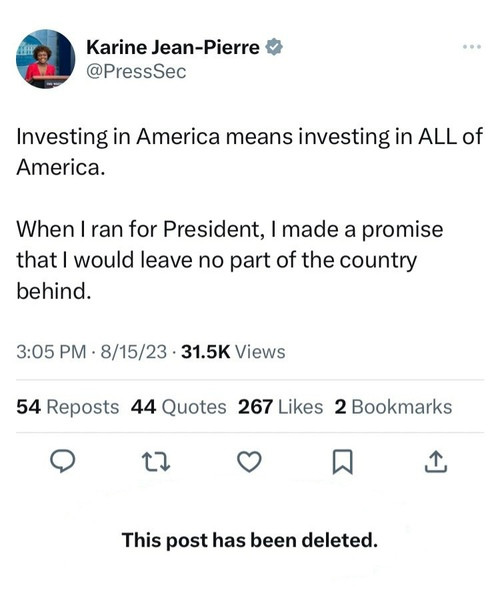500x604 pixels.
Task: Open the three-dot more options menu
Action: click(x=472, y=47)
